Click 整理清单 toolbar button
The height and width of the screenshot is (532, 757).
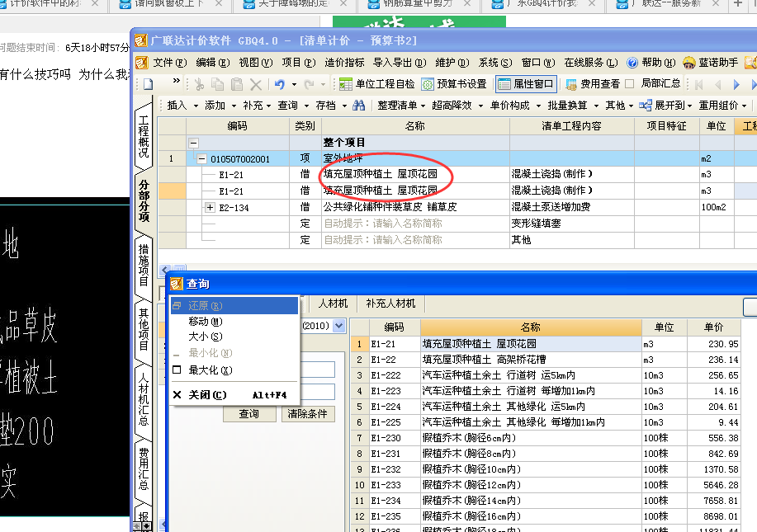pos(400,105)
